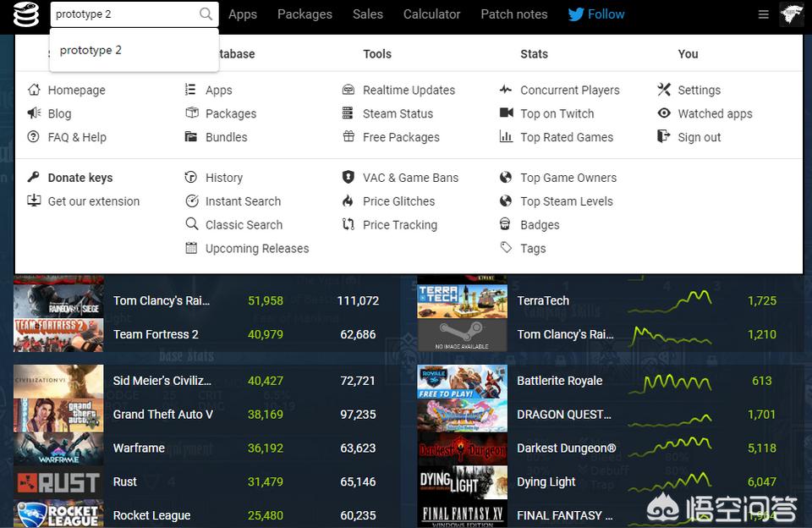Click the Tools column heading

click(377, 54)
